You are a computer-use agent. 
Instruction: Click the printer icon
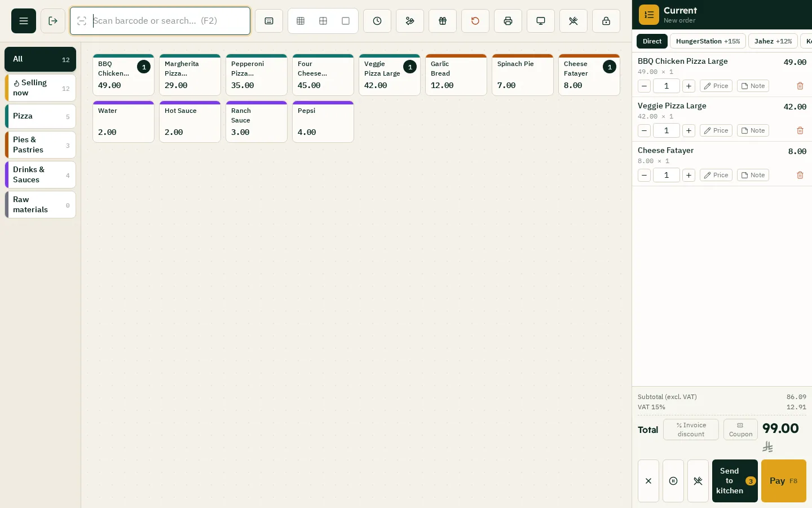point(508,21)
